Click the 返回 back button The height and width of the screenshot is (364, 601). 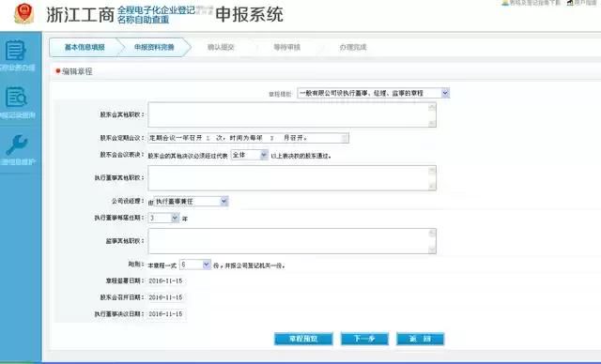tap(421, 339)
